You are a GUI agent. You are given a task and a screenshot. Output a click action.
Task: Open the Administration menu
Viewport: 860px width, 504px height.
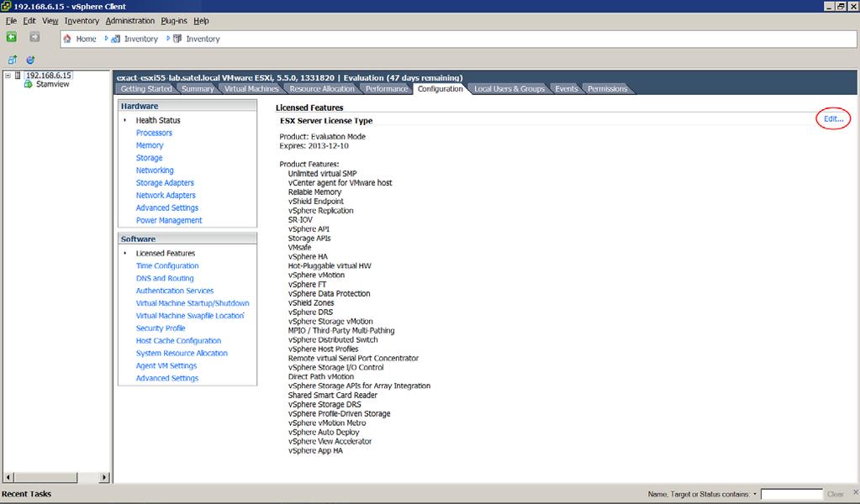tap(130, 21)
